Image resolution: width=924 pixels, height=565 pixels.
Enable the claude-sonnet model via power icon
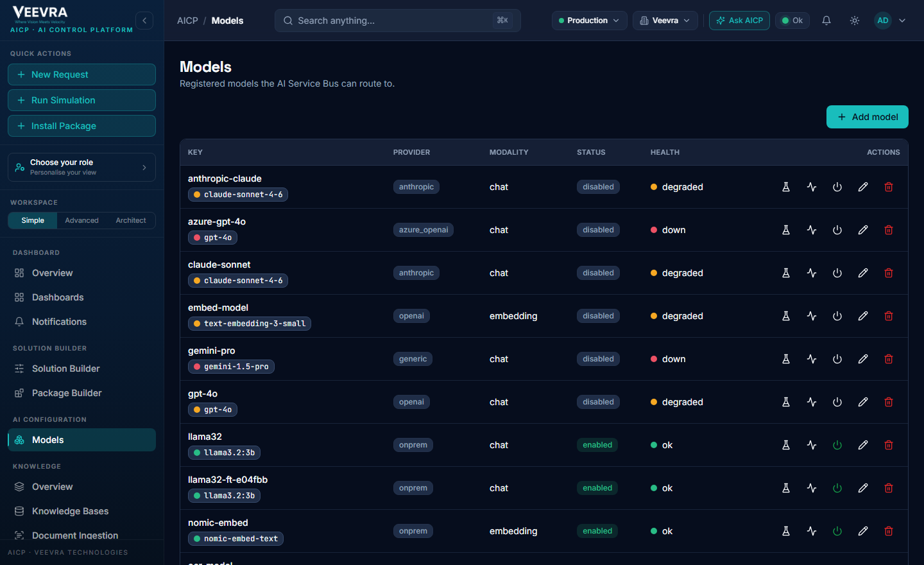point(837,273)
